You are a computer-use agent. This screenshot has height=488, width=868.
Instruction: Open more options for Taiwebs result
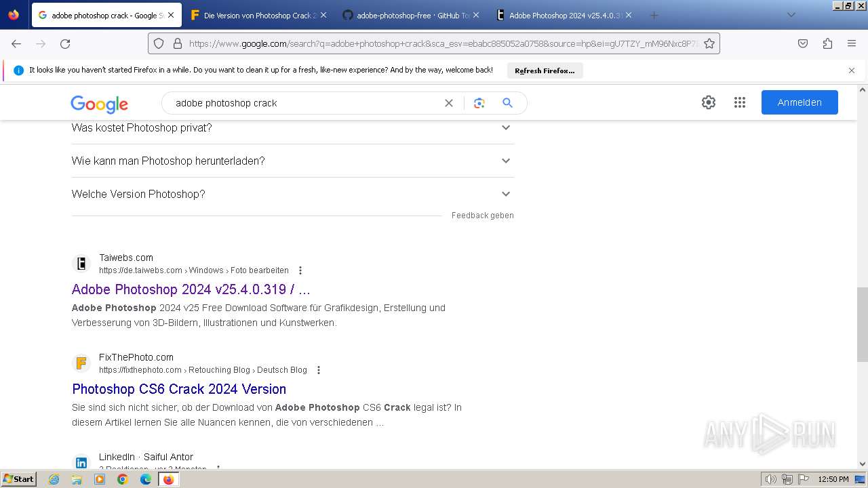coord(300,270)
